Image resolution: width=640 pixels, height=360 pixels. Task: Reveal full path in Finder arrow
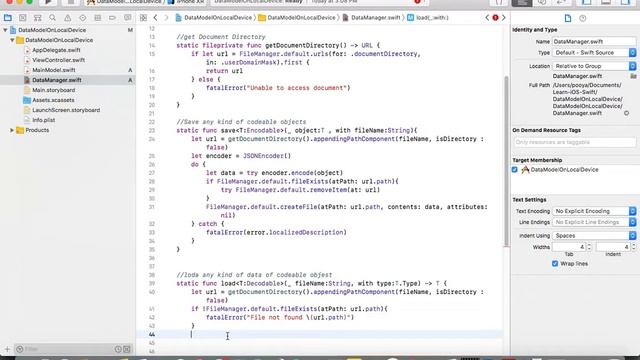pos(627,113)
